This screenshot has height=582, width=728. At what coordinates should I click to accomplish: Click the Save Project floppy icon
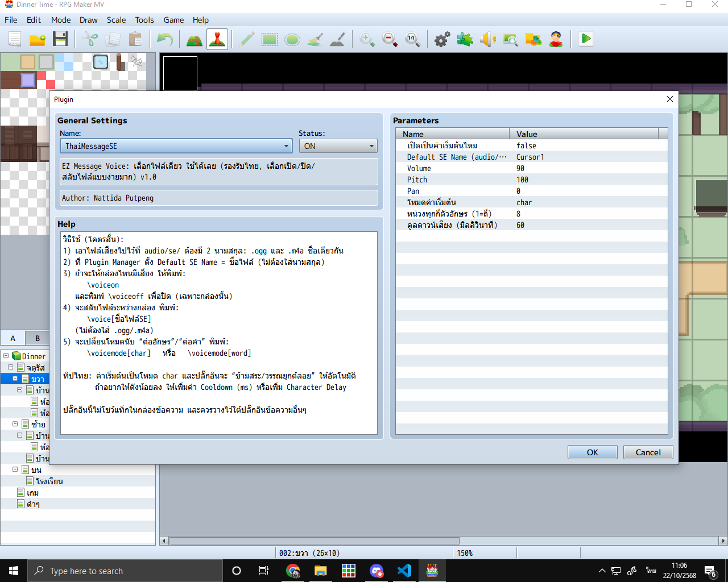click(x=60, y=39)
